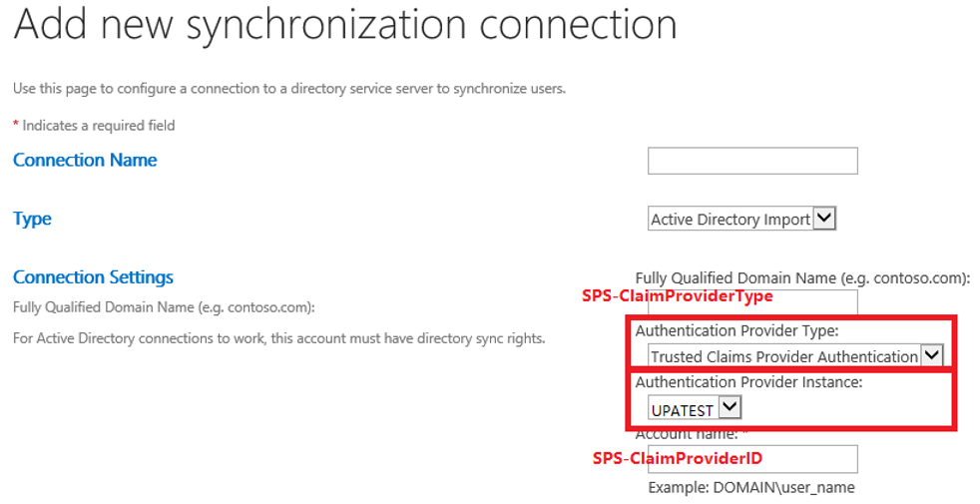Click the Account name input field

(752, 459)
